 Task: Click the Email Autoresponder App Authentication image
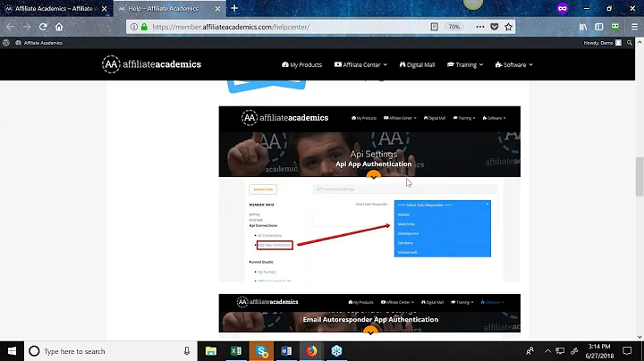tap(369, 315)
